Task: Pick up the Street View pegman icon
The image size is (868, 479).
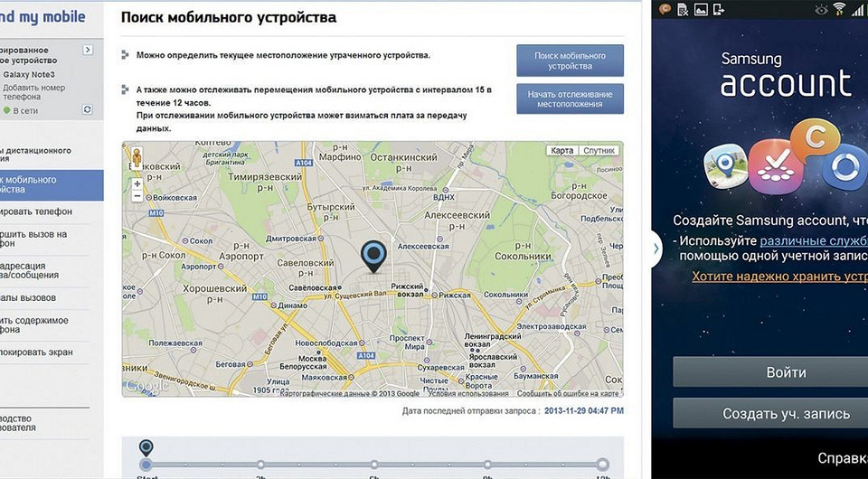Action: (137, 157)
